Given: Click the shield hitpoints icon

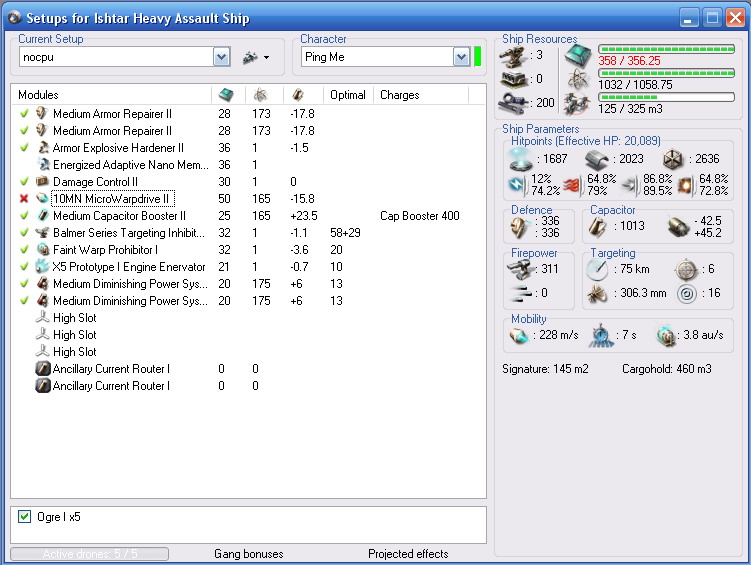Looking at the screenshot, I should tap(520, 159).
